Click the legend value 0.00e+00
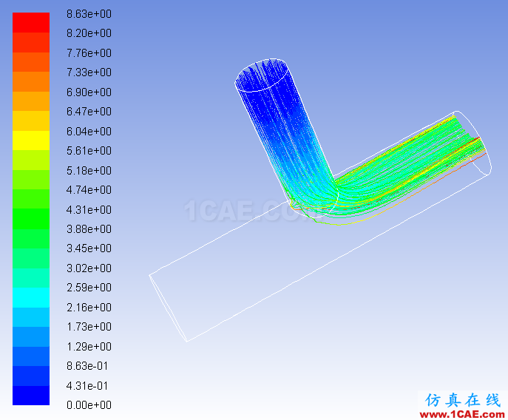The image size is (508, 420). tap(89, 405)
